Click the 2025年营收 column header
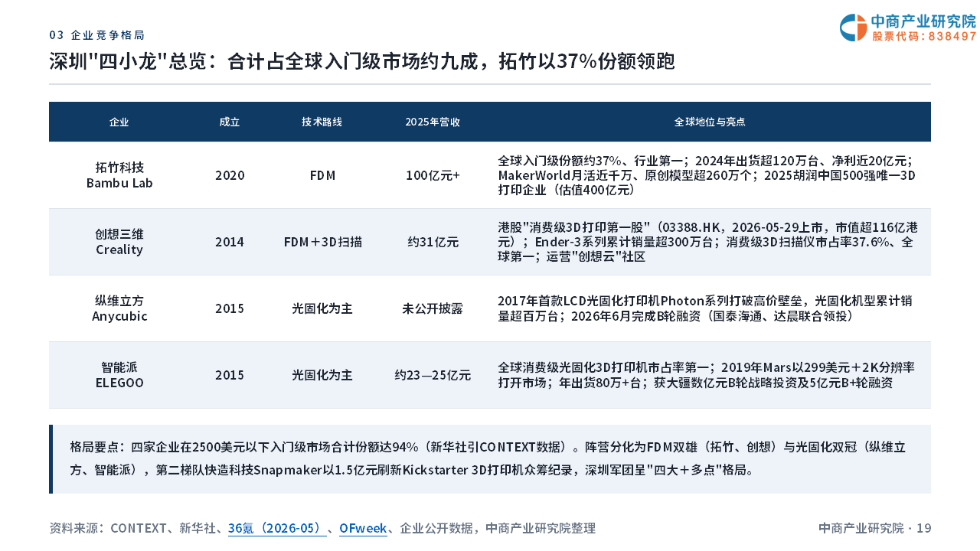 [x=433, y=122]
